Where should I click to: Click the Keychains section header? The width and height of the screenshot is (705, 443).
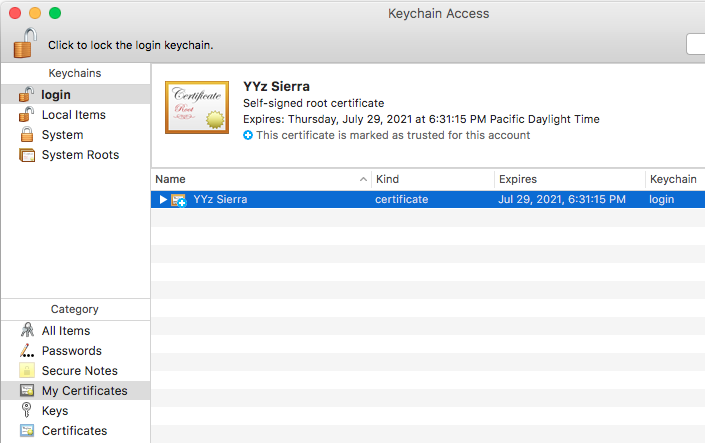coord(75,73)
